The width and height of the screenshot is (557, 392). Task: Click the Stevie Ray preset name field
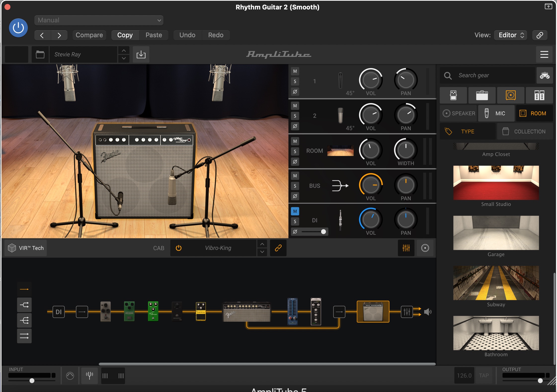pyautogui.click(x=83, y=54)
